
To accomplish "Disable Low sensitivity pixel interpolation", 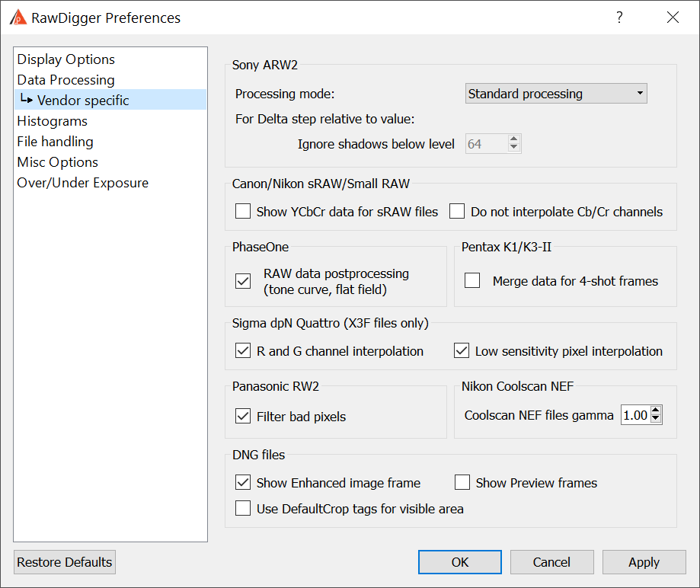I will (x=462, y=351).
